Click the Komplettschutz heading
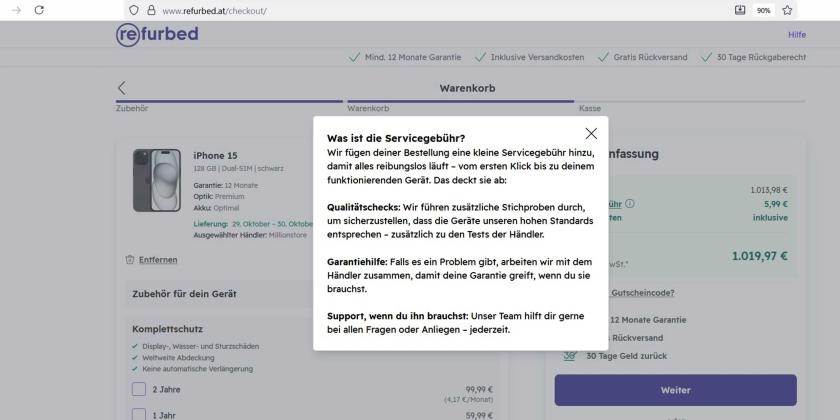Image resolution: width=840 pixels, height=420 pixels. tap(168, 329)
